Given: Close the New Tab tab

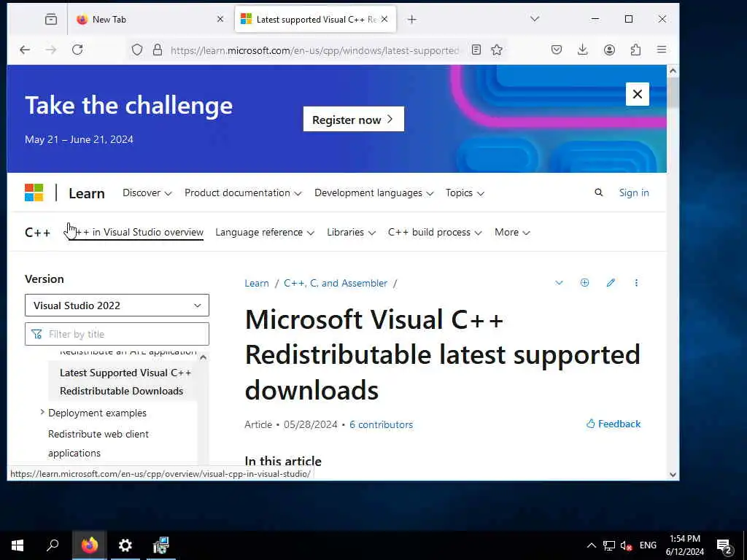Looking at the screenshot, I should tap(220, 19).
